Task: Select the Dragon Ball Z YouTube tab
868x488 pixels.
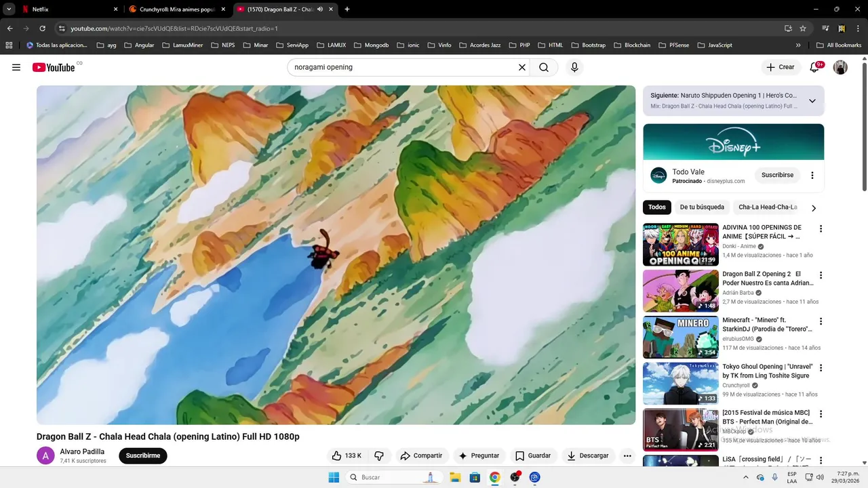Action: point(285,9)
